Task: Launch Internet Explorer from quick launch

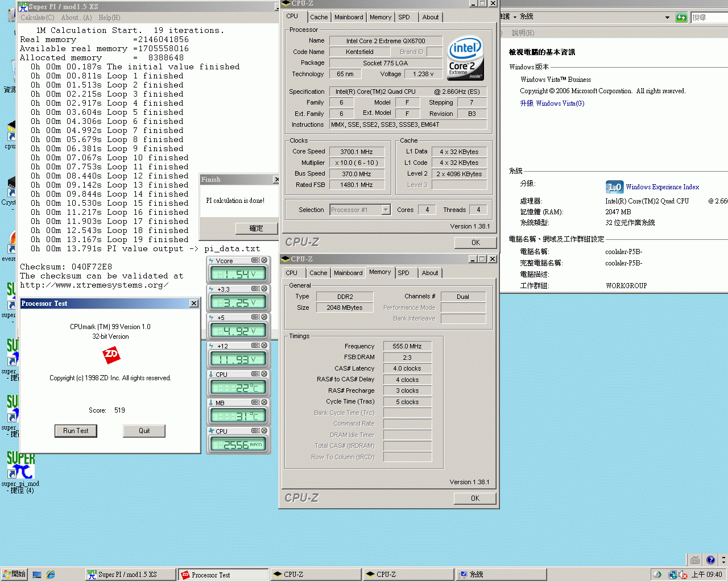Action: tap(51, 575)
